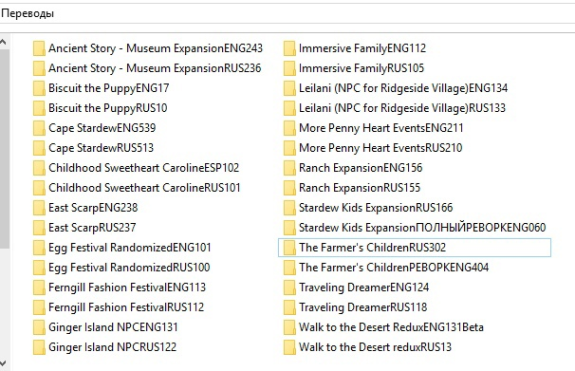
Task: Select the Traveling DreamerENG124 folder icon
Action: coord(289,287)
